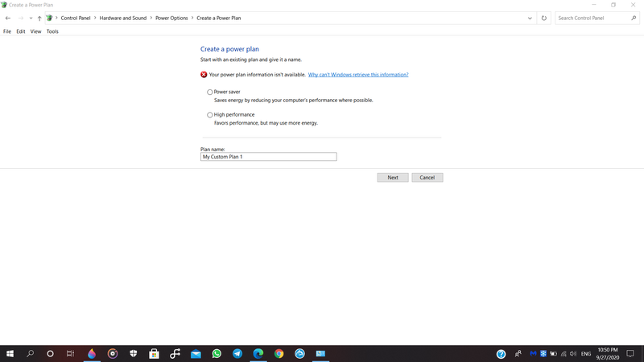Open the Windows Start menu
Screen dimensions: 644x362
tap(10, 353)
